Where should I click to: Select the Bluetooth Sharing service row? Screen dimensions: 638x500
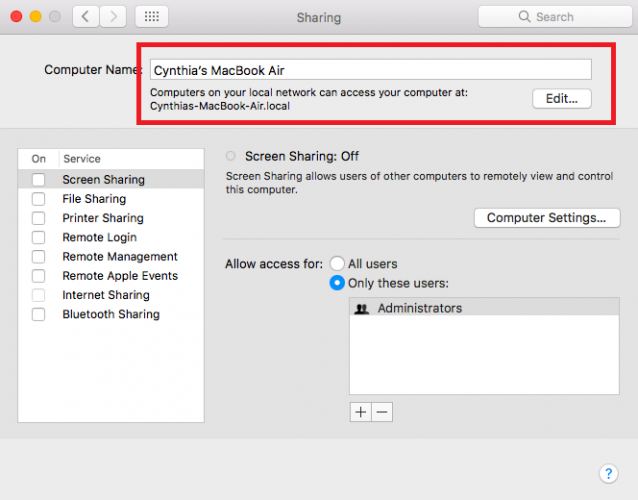tap(111, 314)
